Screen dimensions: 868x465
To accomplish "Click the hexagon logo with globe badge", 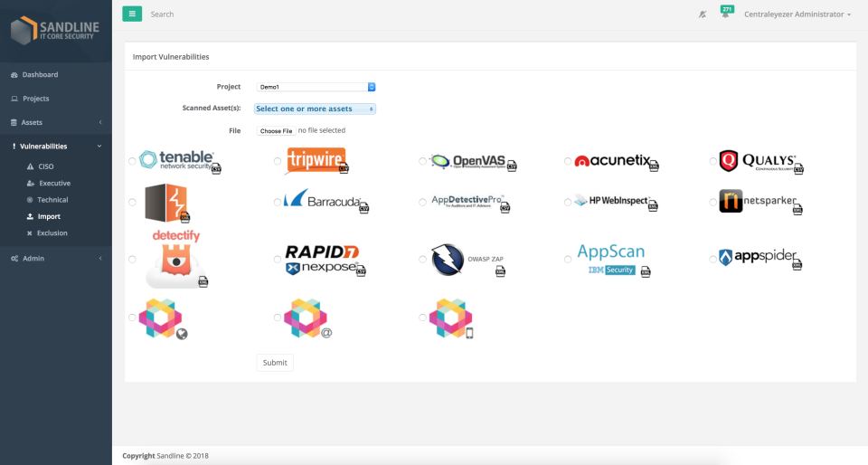I will (164, 318).
